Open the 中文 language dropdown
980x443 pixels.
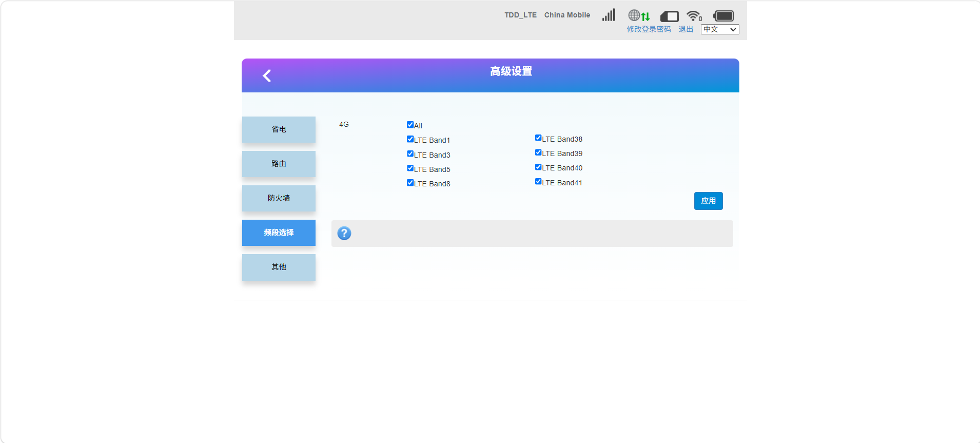720,29
